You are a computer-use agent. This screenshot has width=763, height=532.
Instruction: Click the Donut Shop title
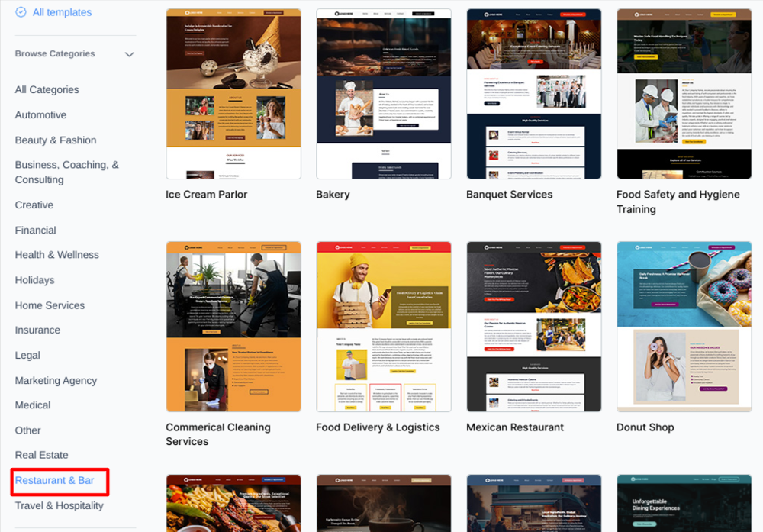click(x=645, y=427)
